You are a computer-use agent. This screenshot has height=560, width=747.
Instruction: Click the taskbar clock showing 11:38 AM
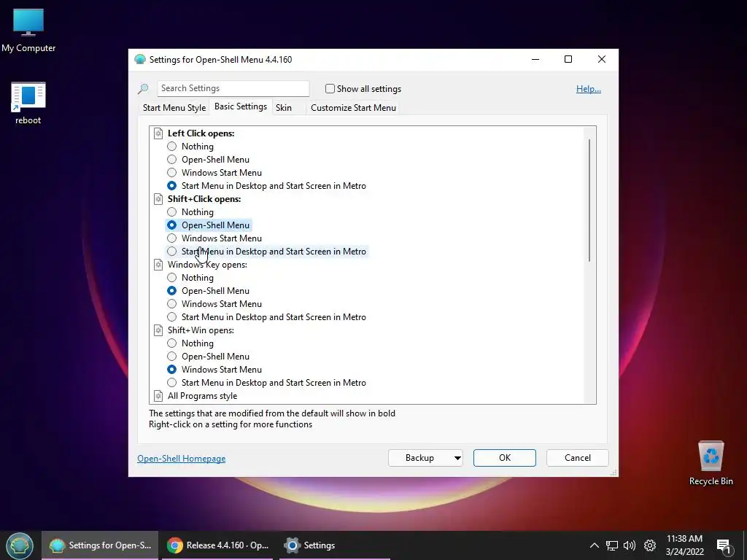click(x=684, y=545)
